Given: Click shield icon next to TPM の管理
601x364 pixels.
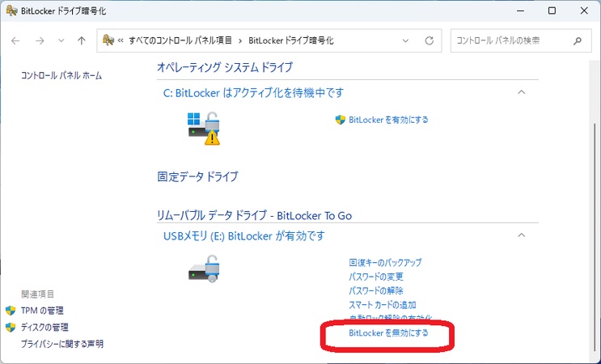Looking at the screenshot, I should pyautogui.click(x=11, y=311).
